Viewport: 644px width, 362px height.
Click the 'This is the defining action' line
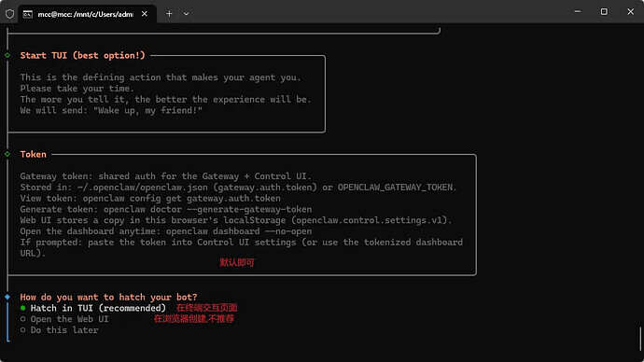pyautogui.click(x=161, y=77)
